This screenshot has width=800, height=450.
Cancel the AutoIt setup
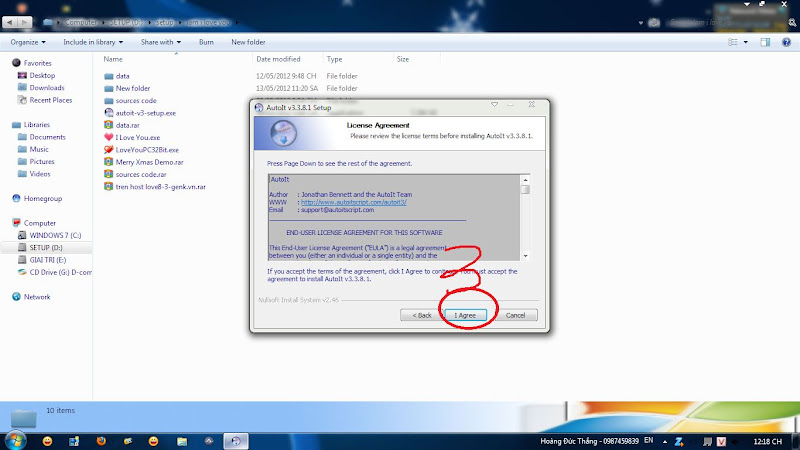pos(516,315)
